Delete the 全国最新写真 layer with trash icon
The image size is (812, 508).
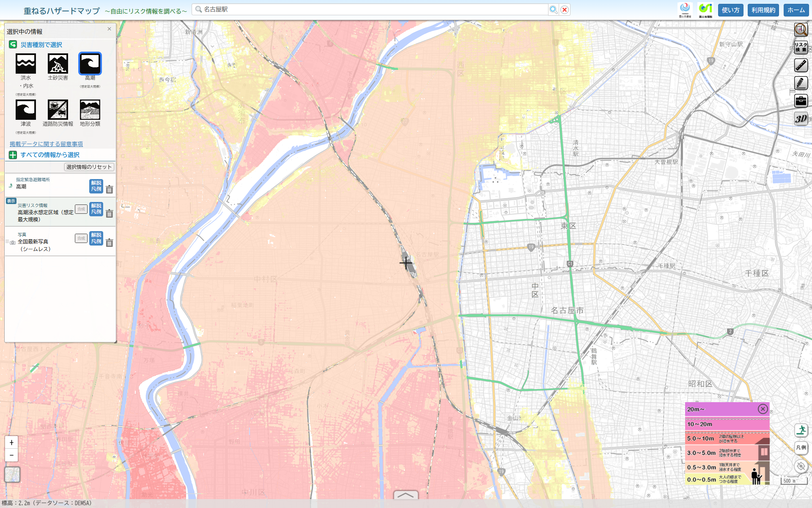[x=110, y=243]
